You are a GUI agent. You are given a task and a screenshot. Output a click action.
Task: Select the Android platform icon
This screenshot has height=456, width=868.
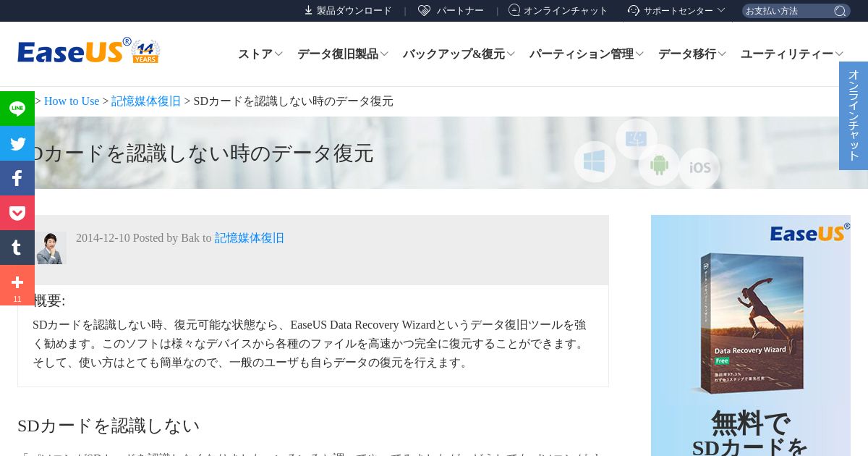659,165
